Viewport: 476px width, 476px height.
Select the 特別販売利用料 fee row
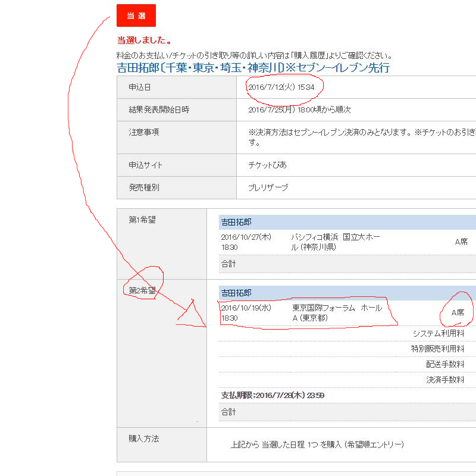pyautogui.click(x=437, y=349)
